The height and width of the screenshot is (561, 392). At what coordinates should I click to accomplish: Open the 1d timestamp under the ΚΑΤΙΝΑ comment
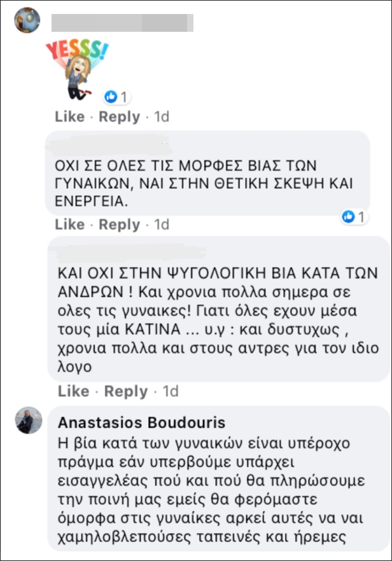171,391
